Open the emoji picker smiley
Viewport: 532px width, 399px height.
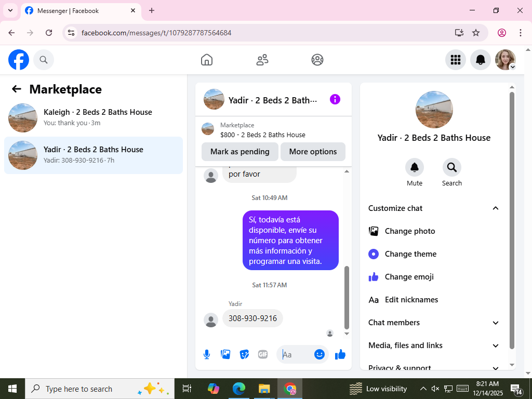320,354
